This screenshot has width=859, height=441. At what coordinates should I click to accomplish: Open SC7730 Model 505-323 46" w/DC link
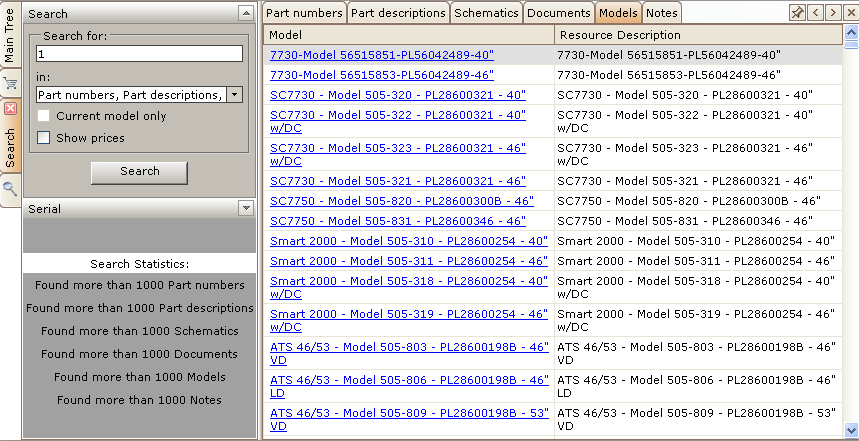(x=398, y=154)
